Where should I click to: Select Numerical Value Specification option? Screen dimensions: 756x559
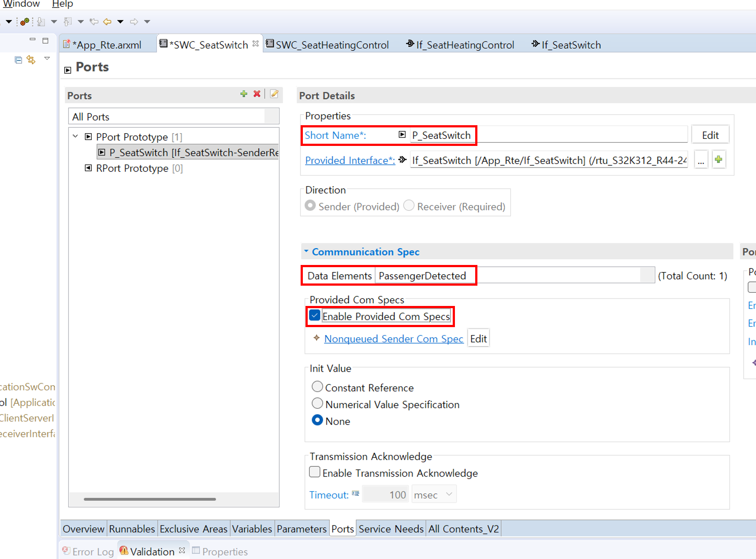(x=317, y=404)
